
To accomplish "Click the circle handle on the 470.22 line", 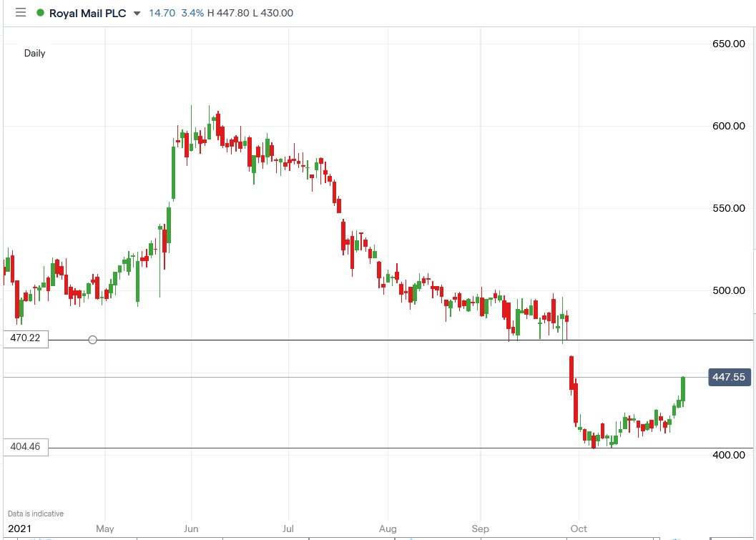I will tap(92, 340).
